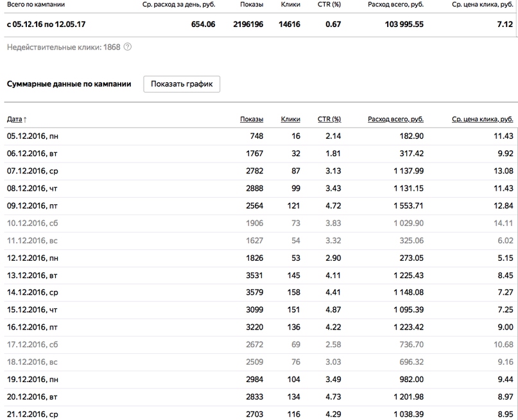Sort table by Дата column header

pos(15,119)
